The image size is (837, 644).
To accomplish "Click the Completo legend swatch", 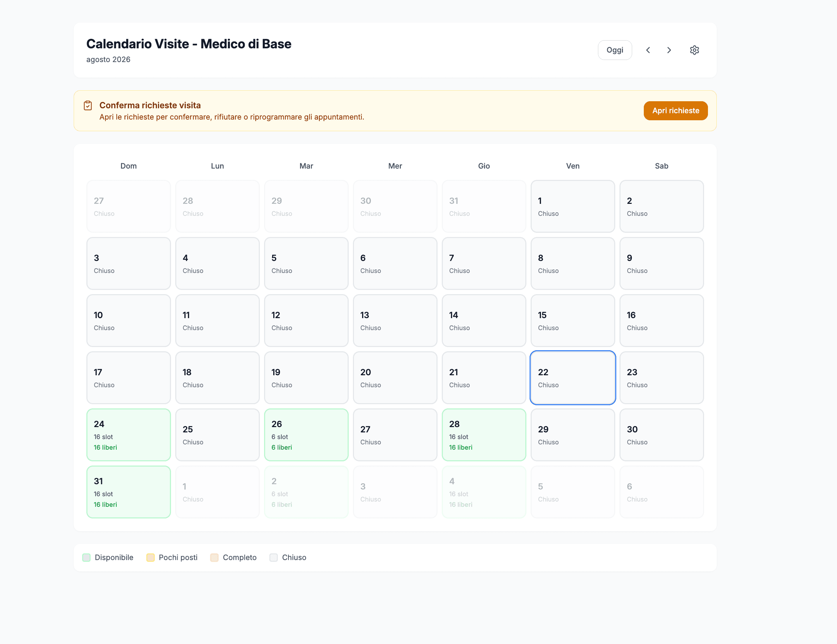I will point(214,557).
